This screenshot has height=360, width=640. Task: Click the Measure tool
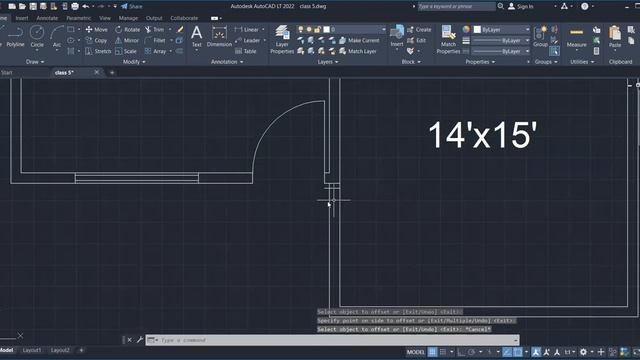coord(576,37)
